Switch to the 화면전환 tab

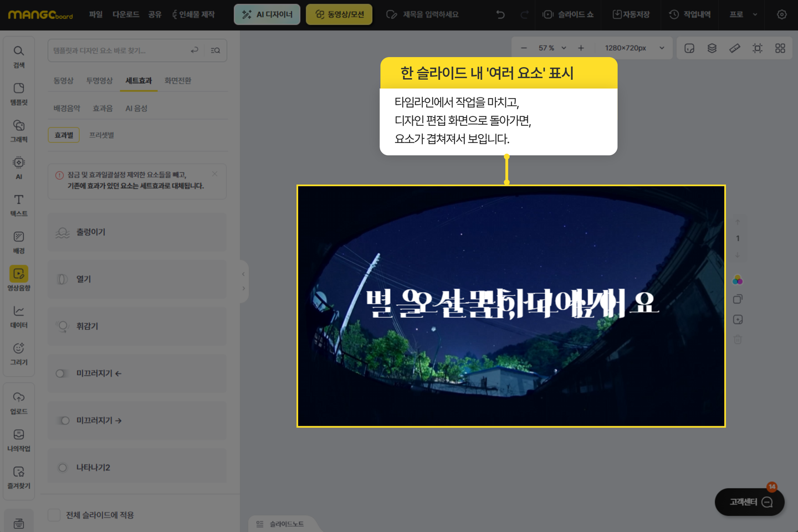click(x=177, y=80)
